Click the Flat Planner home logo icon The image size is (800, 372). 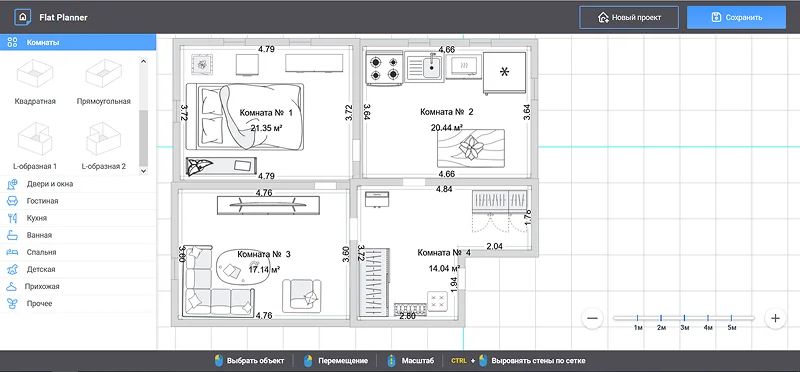tap(22, 17)
